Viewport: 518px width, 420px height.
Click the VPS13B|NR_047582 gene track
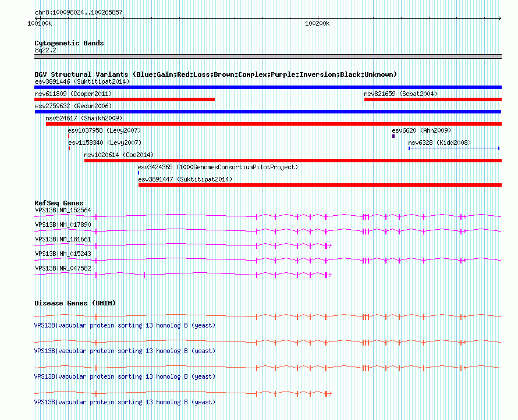183,275
